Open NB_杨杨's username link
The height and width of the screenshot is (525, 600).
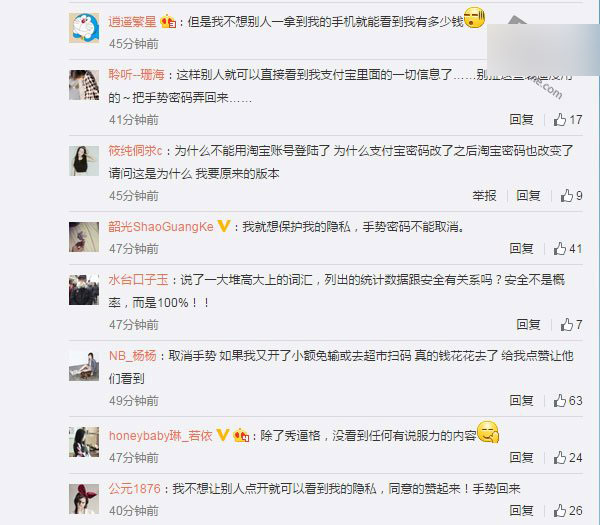(x=133, y=356)
